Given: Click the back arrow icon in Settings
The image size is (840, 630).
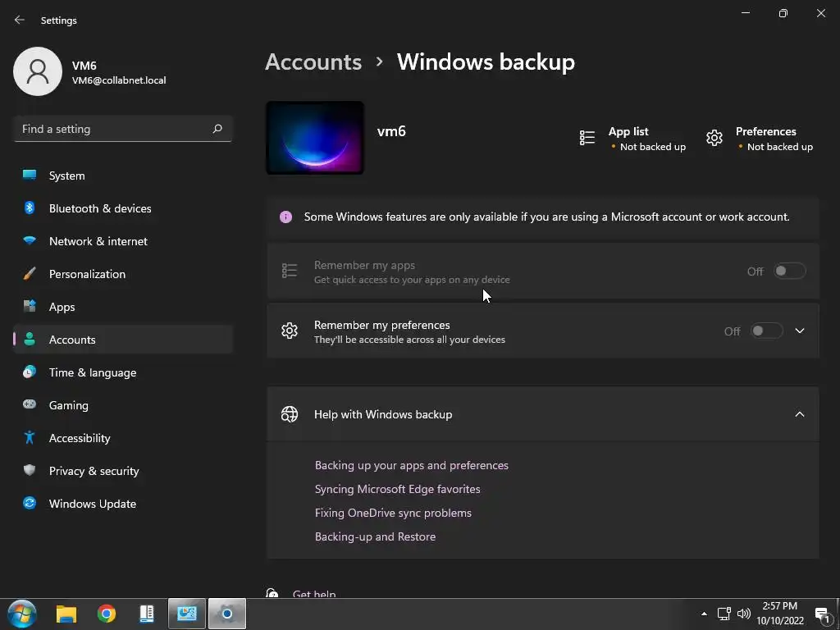Looking at the screenshot, I should [x=20, y=20].
